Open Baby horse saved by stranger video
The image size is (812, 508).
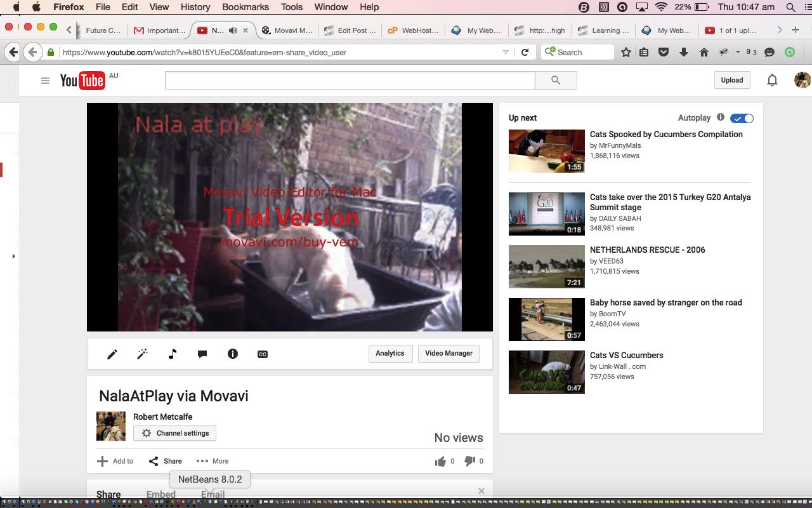coord(665,302)
